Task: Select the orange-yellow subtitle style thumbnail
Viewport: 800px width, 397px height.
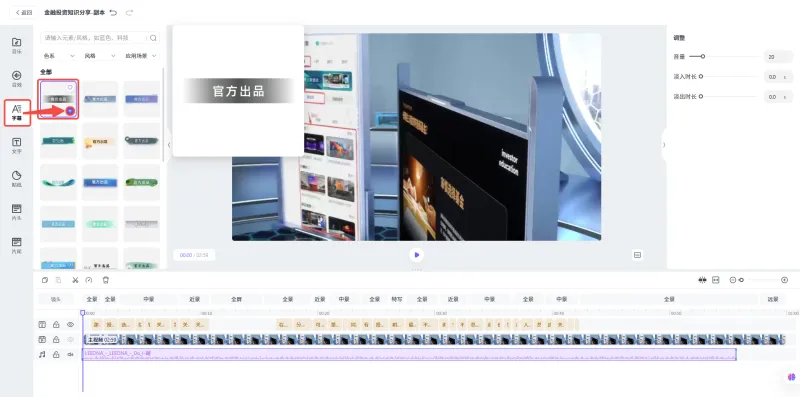Action: [100, 141]
